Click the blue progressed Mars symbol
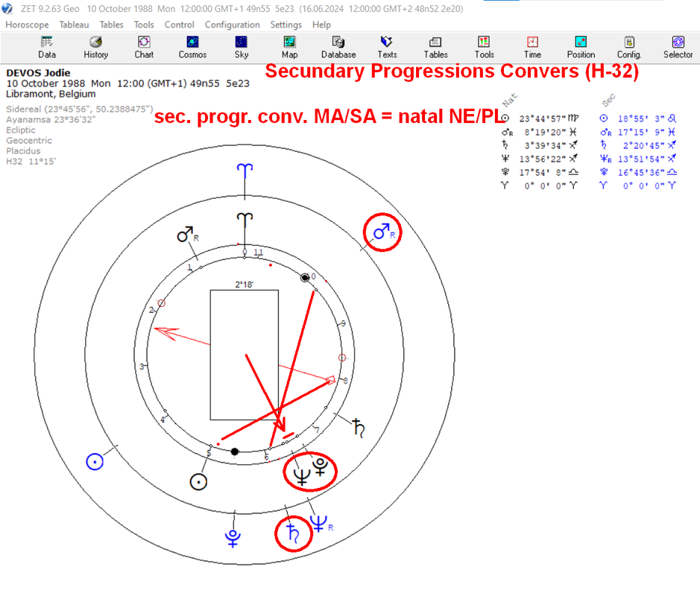The width and height of the screenshot is (700, 596). 383,232
